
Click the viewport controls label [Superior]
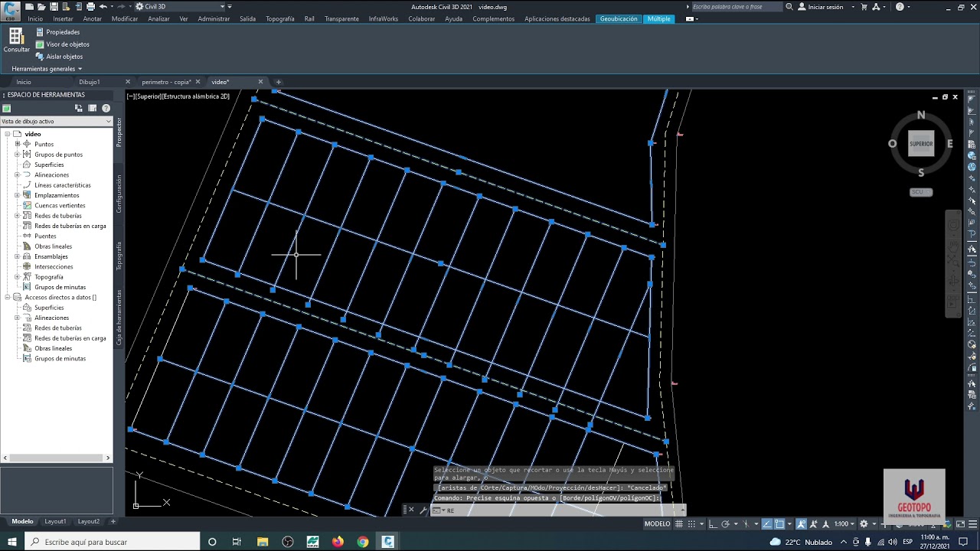click(149, 96)
